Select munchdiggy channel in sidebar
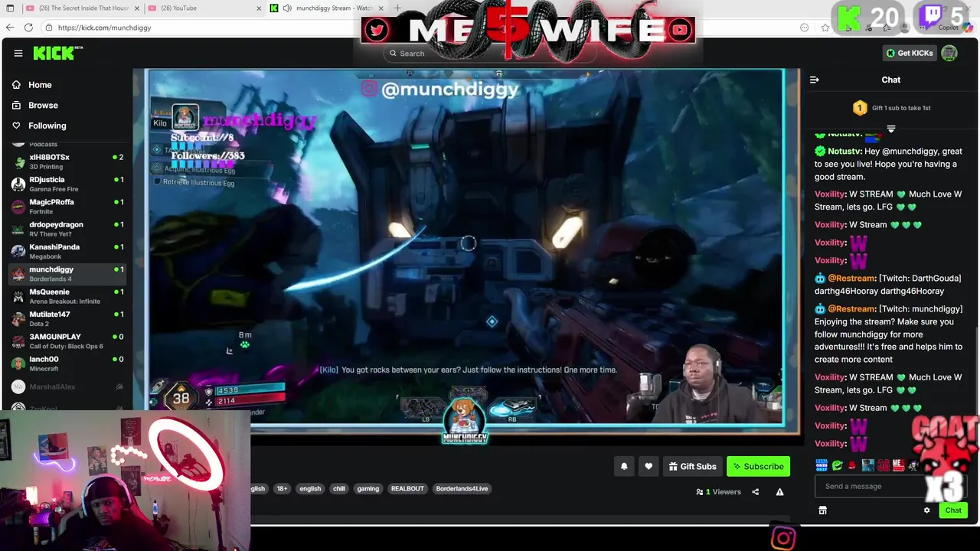 point(67,273)
